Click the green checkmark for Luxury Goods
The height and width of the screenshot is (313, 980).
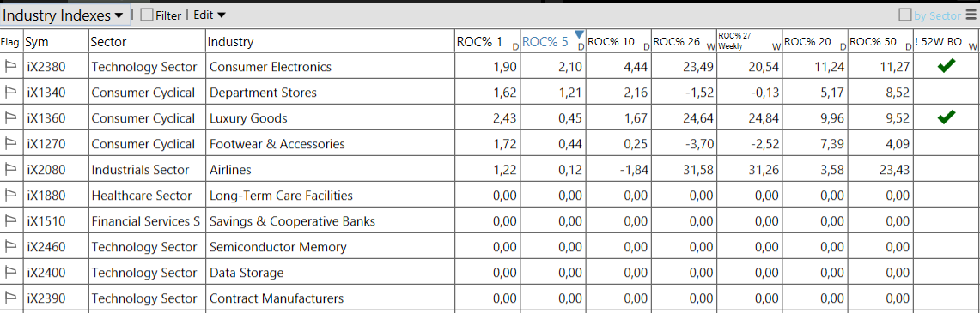(947, 116)
